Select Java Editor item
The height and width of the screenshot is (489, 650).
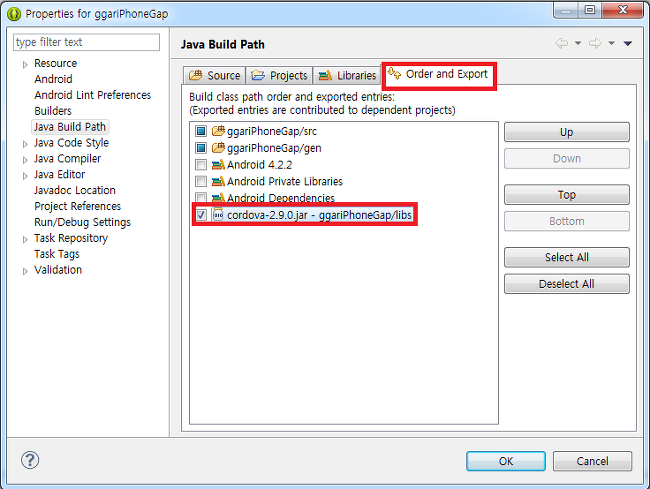pos(59,174)
